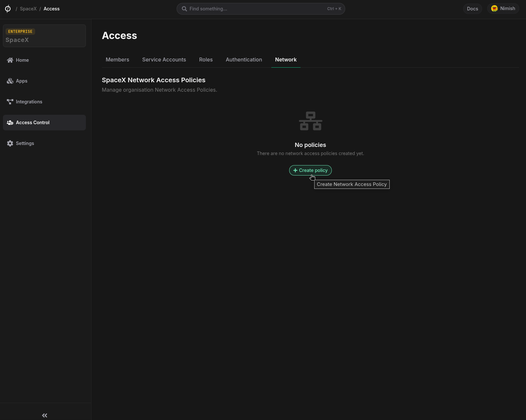Click the 'No policies' heading text
Screen dimensions: 526x420
pos(310,145)
